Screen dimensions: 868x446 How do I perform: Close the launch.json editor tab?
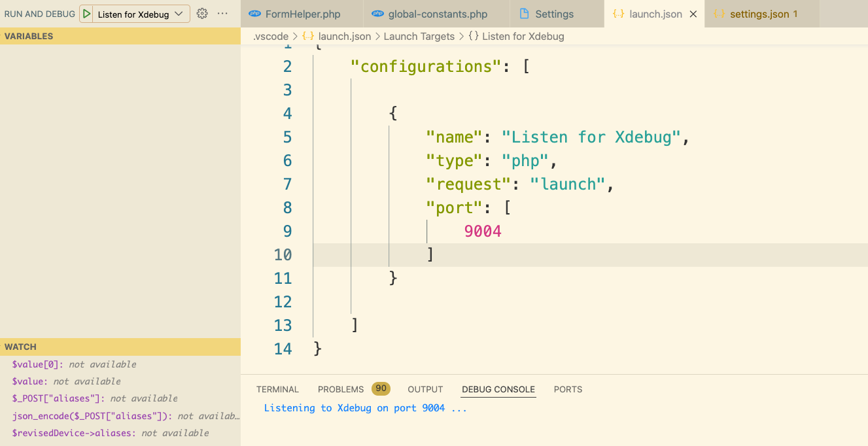tap(693, 14)
